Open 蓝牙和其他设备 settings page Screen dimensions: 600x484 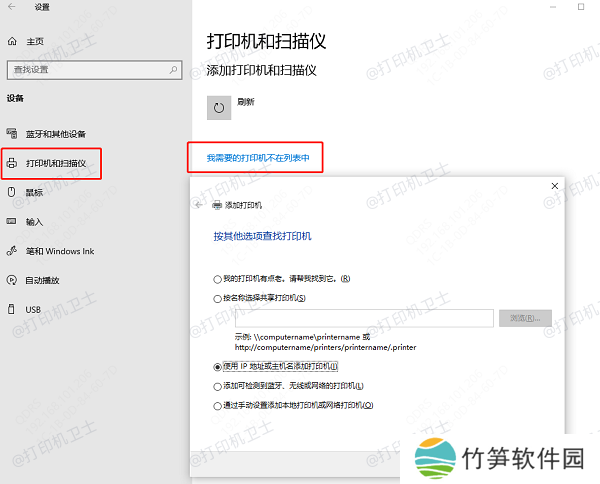coord(56,134)
